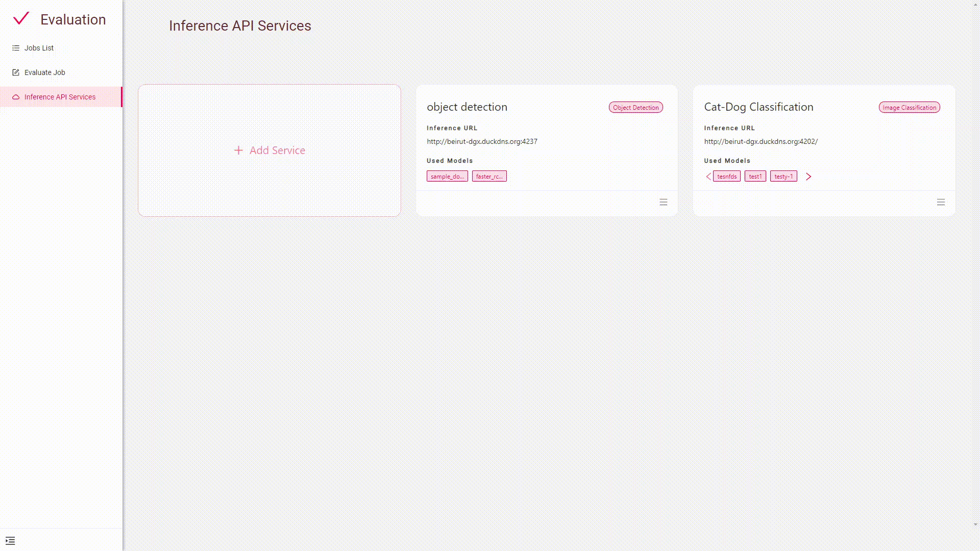
Task: Click the Evaluation checkmark logo
Action: pos(21,19)
